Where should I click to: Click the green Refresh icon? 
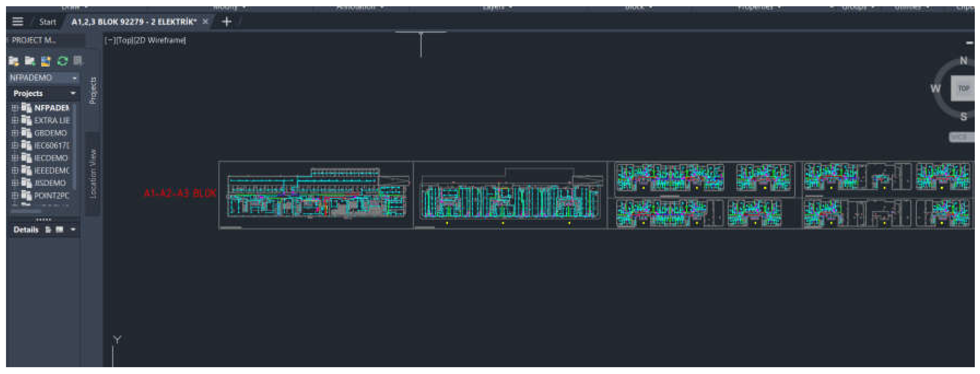coord(62,61)
